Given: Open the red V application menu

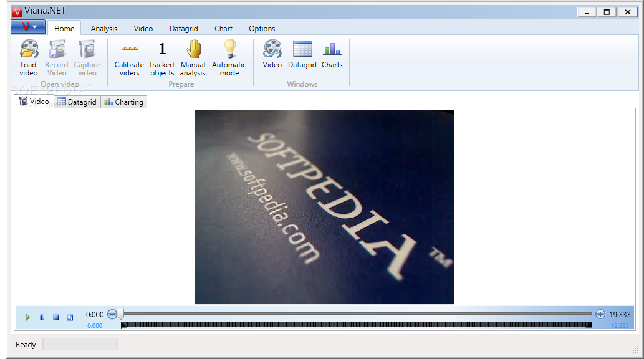Looking at the screenshot, I should (28, 27).
